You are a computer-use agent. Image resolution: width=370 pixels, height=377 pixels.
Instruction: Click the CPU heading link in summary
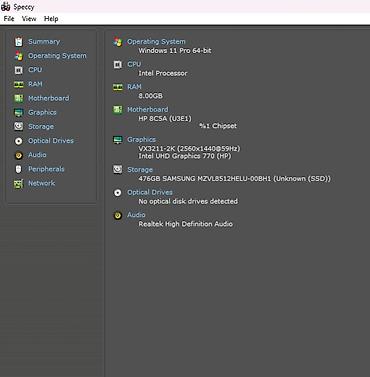134,64
